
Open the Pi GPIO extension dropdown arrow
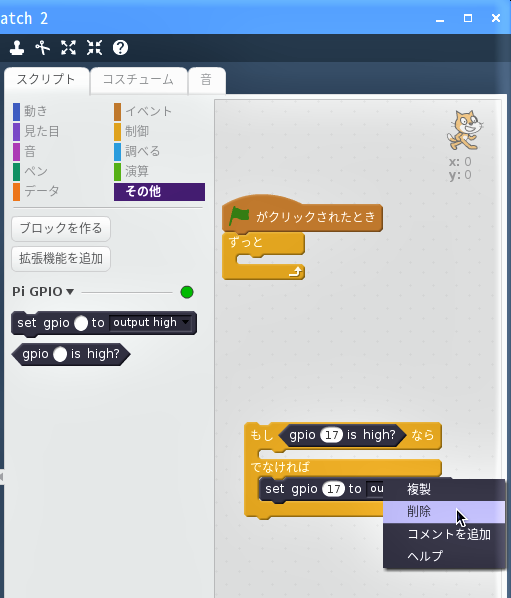click(x=70, y=292)
